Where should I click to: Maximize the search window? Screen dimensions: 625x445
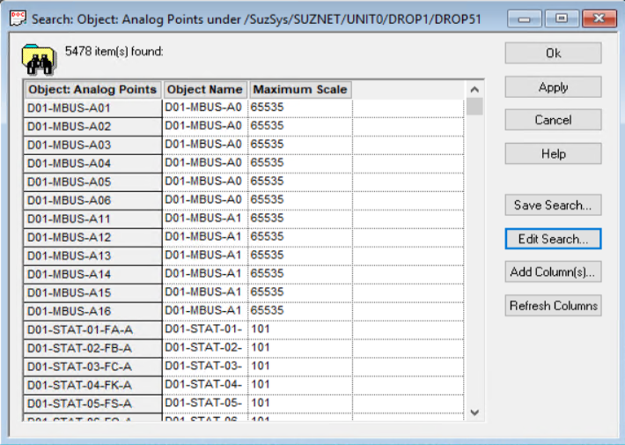(563, 18)
